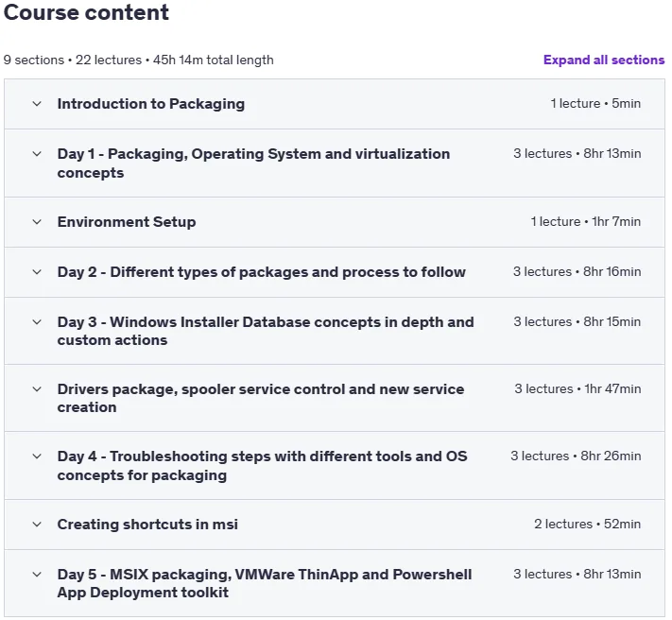Select Drivers package, spooler service heading
This screenshot has width=672, height=620.
click(261, 398)
